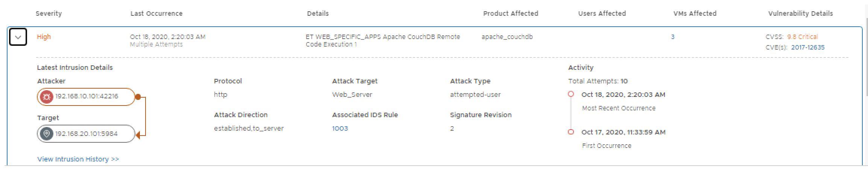Click the VMs Affected count 3
The image size is (868, 169).
coord(672,37)
